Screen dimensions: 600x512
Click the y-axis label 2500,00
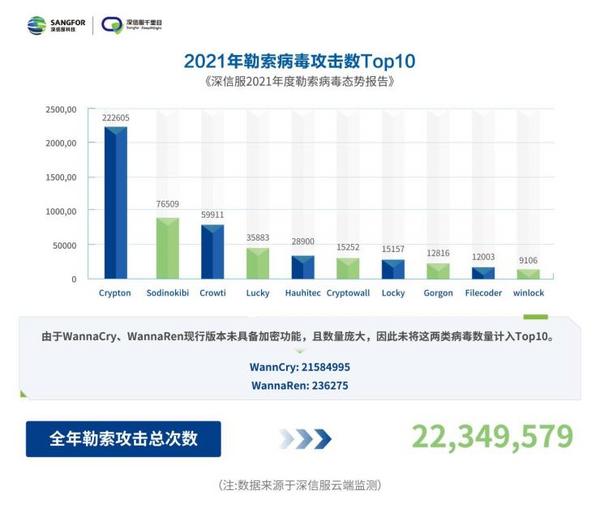pyautogui.click(x=61, y=110)
